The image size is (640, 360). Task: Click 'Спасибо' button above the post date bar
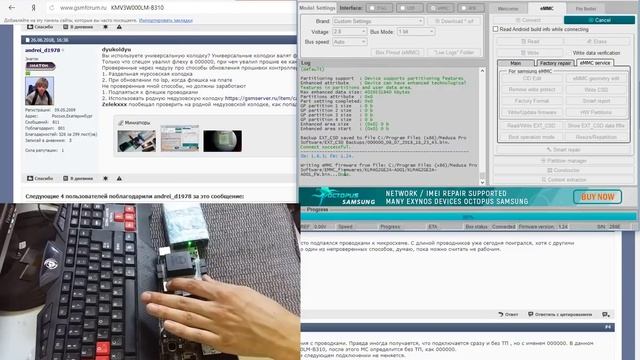tap(40, 27)
